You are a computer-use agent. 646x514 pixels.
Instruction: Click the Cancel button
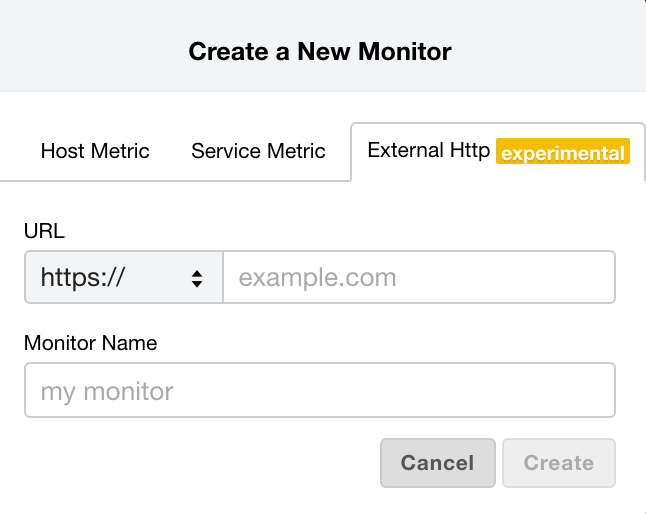437,463
